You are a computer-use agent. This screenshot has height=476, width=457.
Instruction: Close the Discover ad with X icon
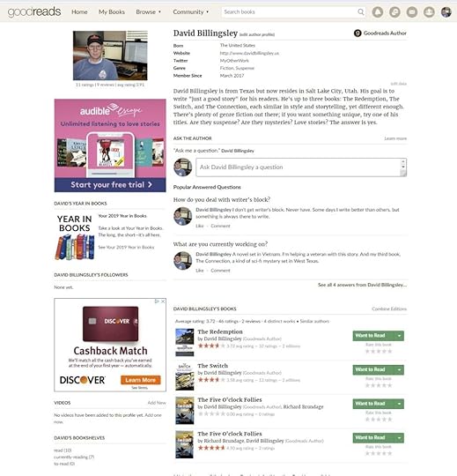click(163, 301)
